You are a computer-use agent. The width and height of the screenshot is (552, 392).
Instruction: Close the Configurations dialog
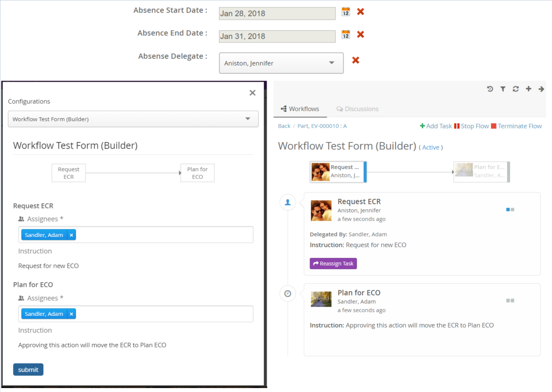point(252,93)
